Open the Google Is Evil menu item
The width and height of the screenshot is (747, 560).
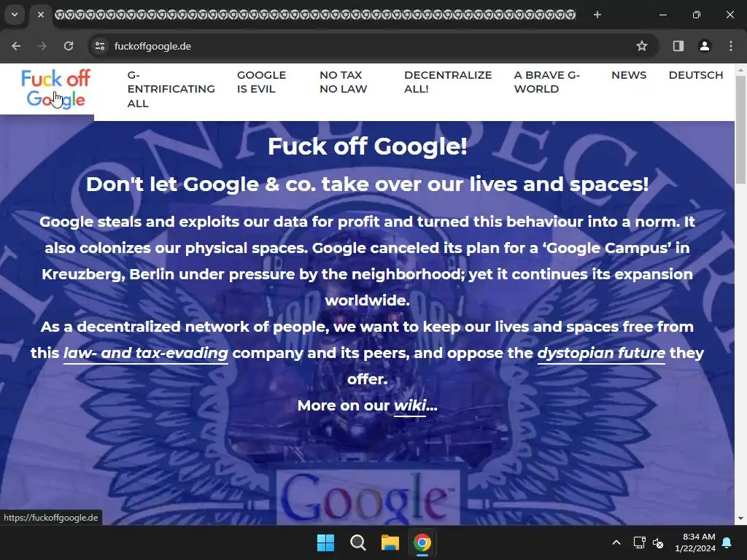pos(262,82)
